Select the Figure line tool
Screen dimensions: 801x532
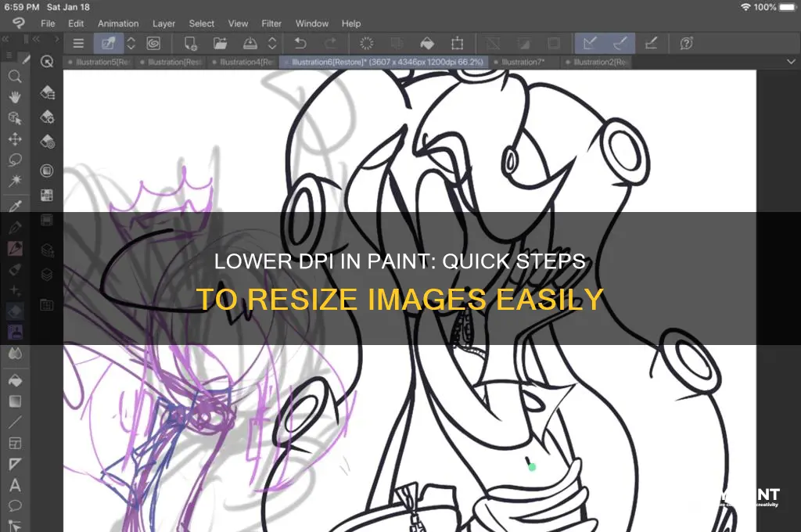coord(15,422)
